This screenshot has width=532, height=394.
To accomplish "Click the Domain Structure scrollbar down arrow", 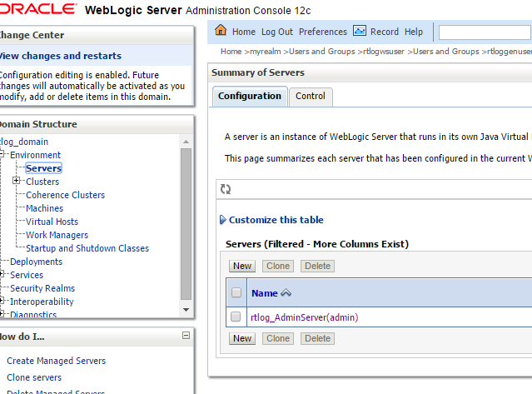I will [186, 310].
